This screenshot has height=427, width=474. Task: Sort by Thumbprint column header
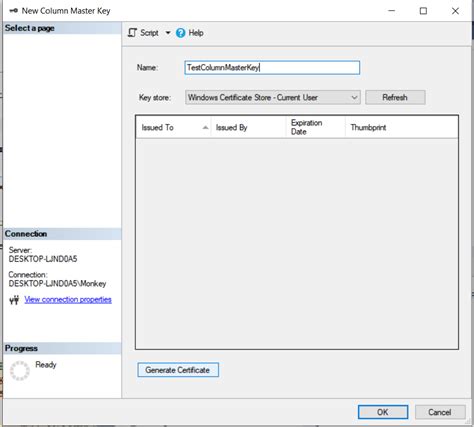coord(401,127)
